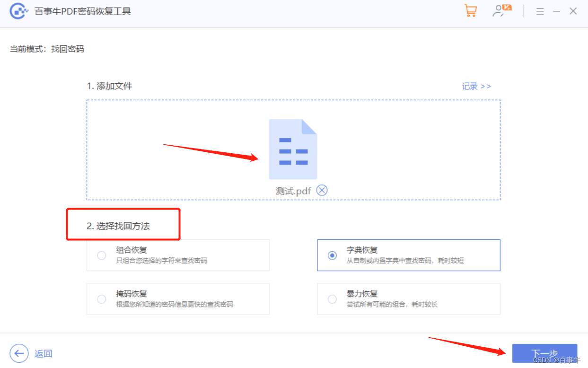Select the 组合恢复 radio button
The image size is (588, 368).
click(x=101, y=255)
